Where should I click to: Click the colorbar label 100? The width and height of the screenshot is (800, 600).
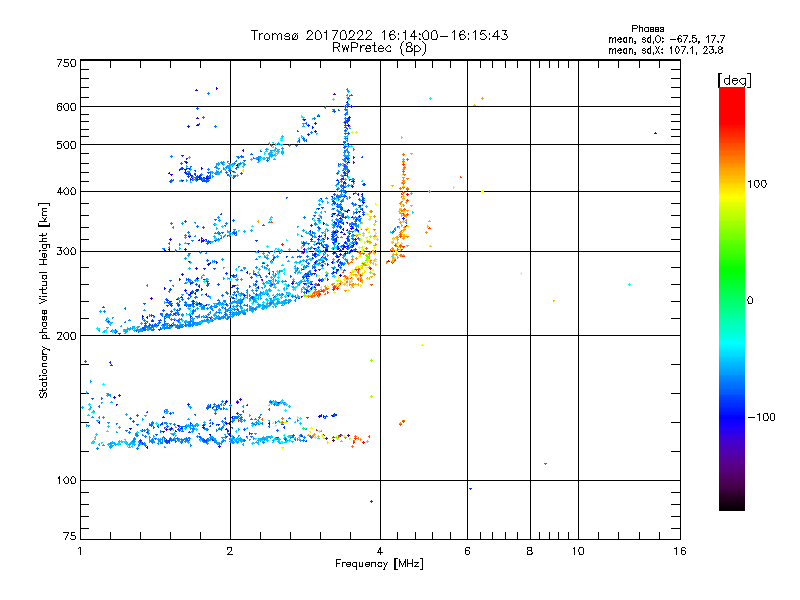coord(757,184)
